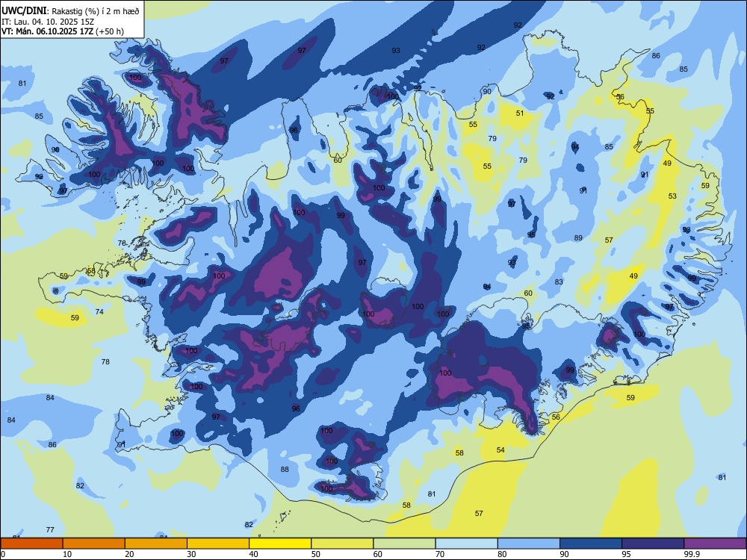Click the purple above-99.9 legend swatch

715,544
